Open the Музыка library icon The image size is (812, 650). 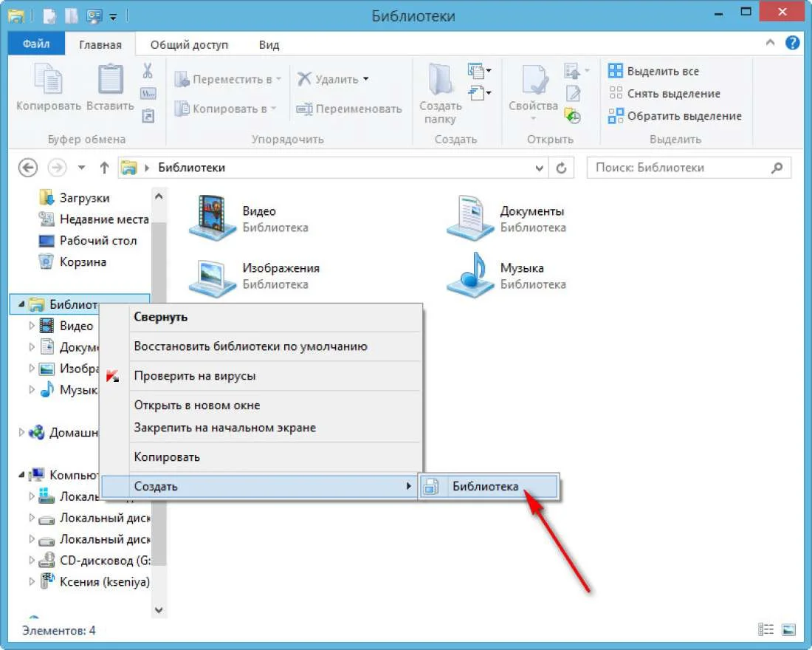click(469, 275)
